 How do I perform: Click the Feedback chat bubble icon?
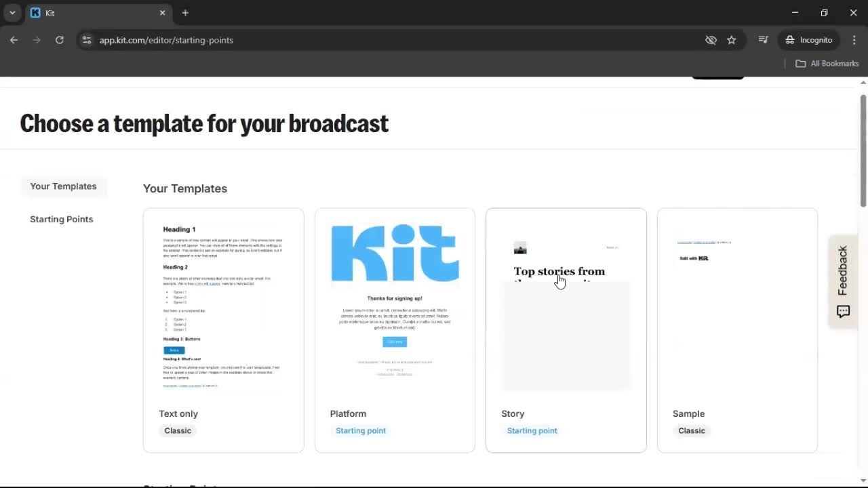(843, 311)
